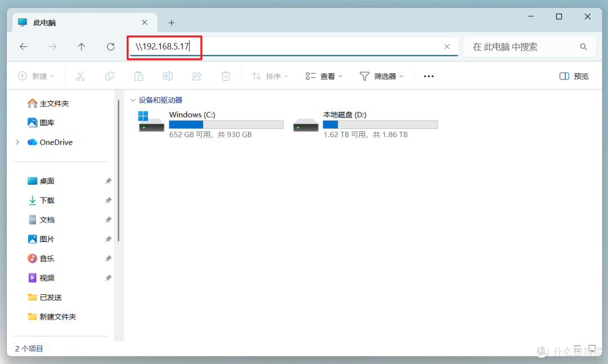The height and width of the screenshot is (364, 608).
Task: Open the 新建 dropdown
Action: point(37,77)
